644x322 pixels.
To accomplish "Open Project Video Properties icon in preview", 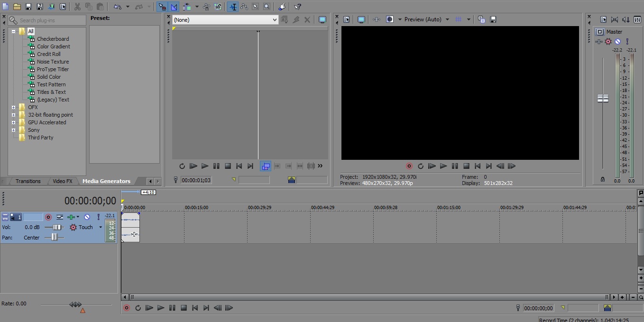I will point(346,19).
